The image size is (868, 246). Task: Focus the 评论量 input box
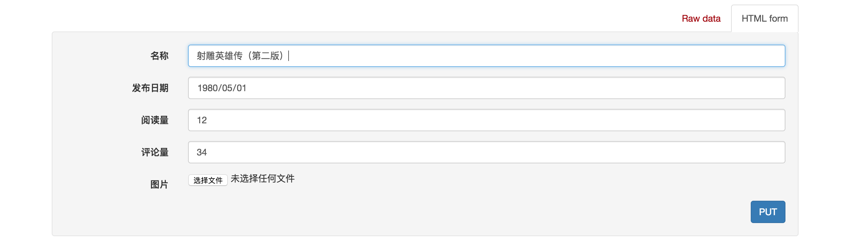[486, 152]
